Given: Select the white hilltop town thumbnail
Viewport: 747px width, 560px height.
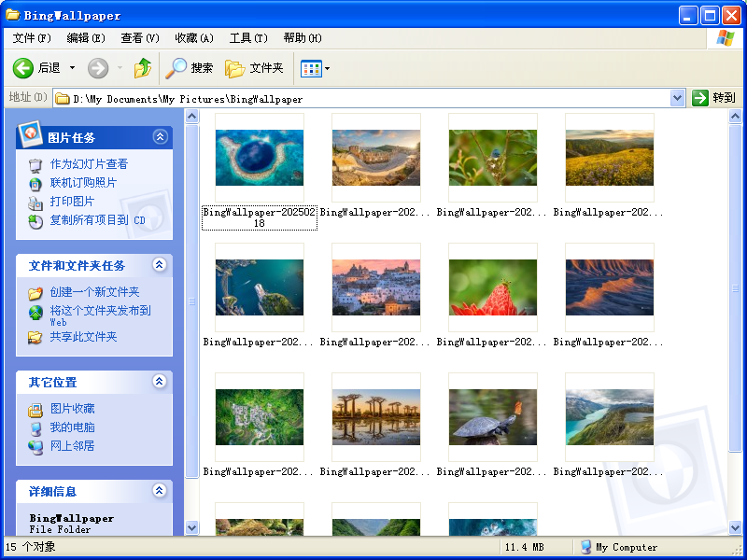Looking at the screenshot, I should tap(376, 287).
